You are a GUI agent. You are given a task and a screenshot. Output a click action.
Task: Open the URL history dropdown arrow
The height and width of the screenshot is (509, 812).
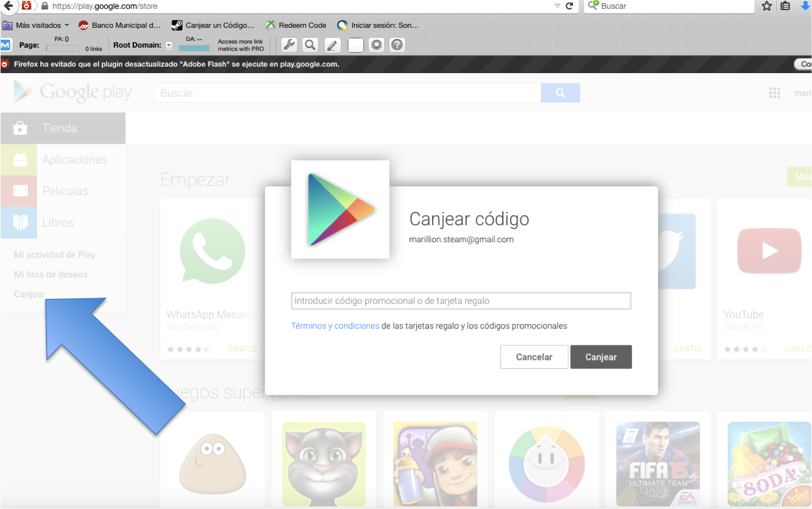[557, 6]
